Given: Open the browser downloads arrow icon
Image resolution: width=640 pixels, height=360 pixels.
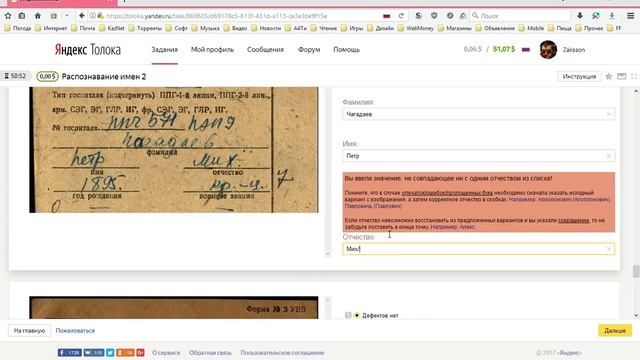Looking at the screenshot, I should (x=580, y=16).
